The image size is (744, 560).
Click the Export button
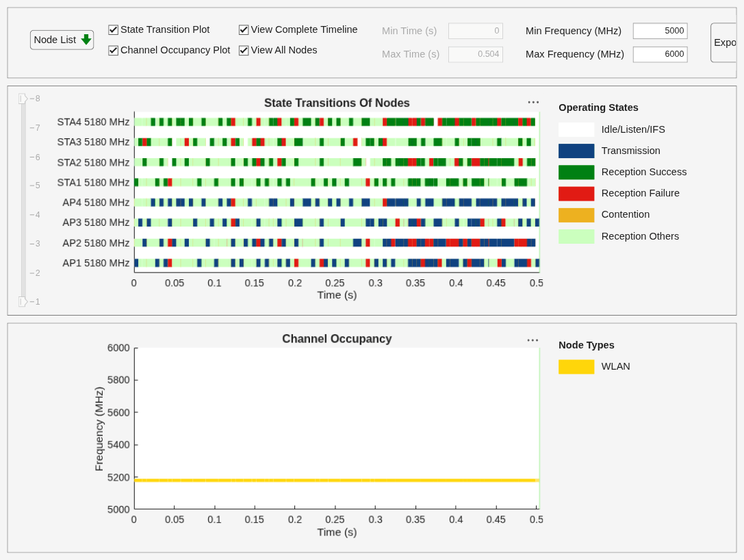point(723,42)
